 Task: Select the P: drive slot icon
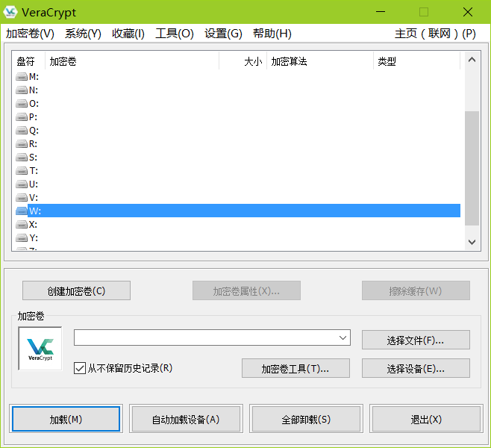tap(22, 117)
